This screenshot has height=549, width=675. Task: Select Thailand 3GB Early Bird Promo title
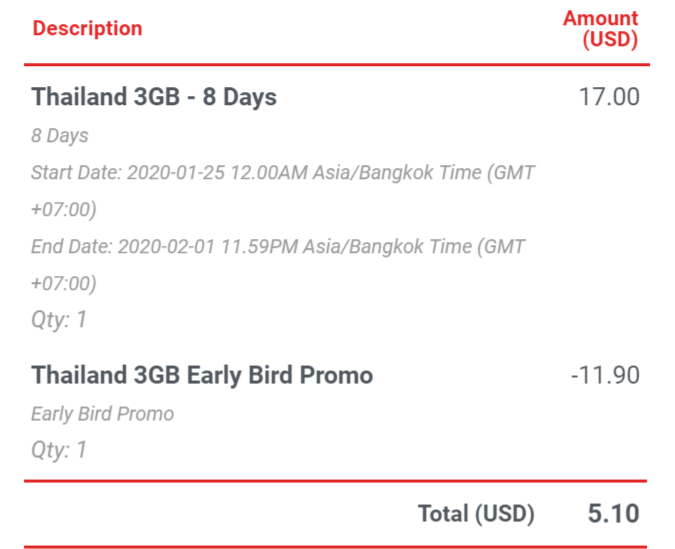(202, 375)
